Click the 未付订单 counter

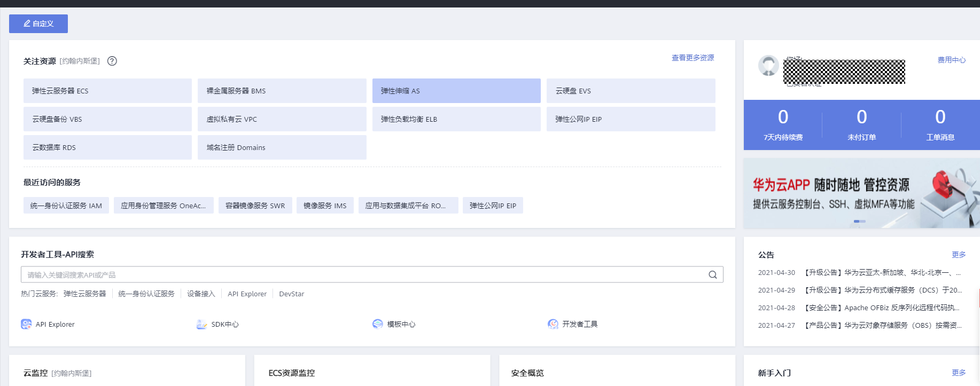coord(861,124)
